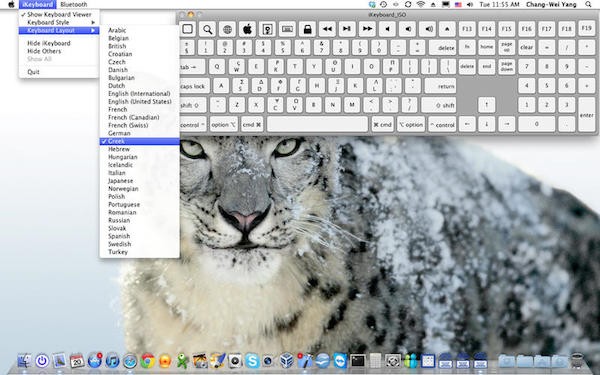Toggle the fn key on iKeyboard

[x=467, y=47]
